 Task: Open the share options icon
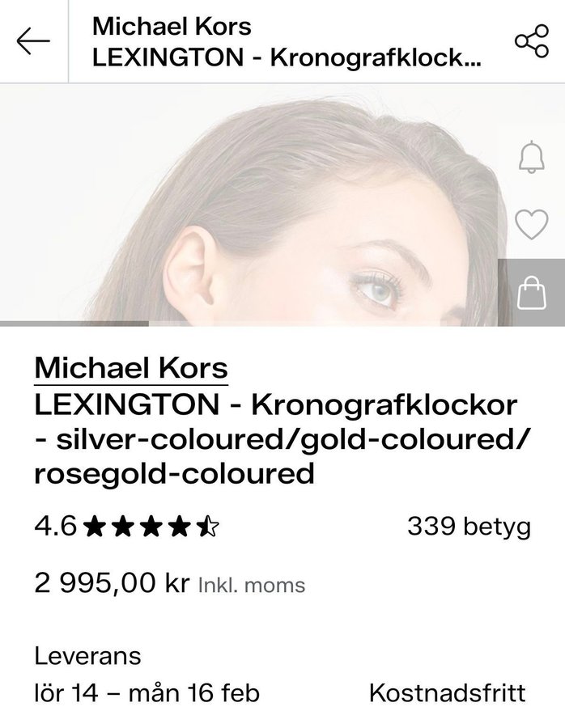531,42
